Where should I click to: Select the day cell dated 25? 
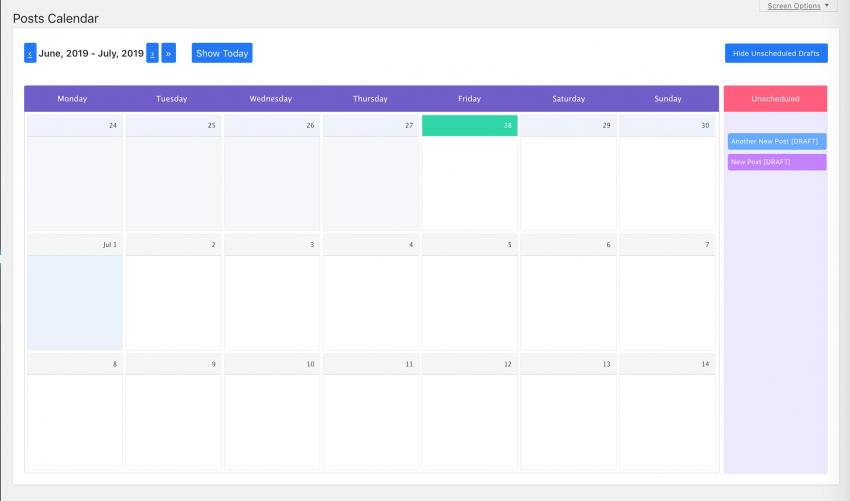[x=173, y=173]
